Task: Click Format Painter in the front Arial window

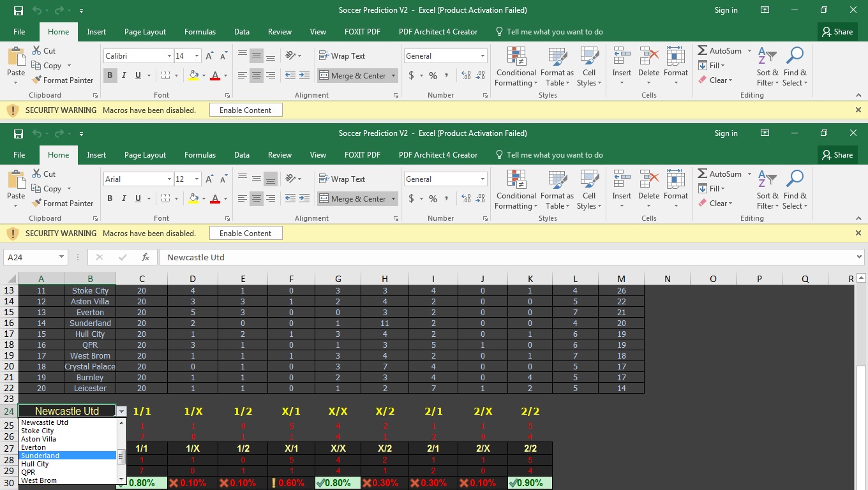Action: coord(62,204)
